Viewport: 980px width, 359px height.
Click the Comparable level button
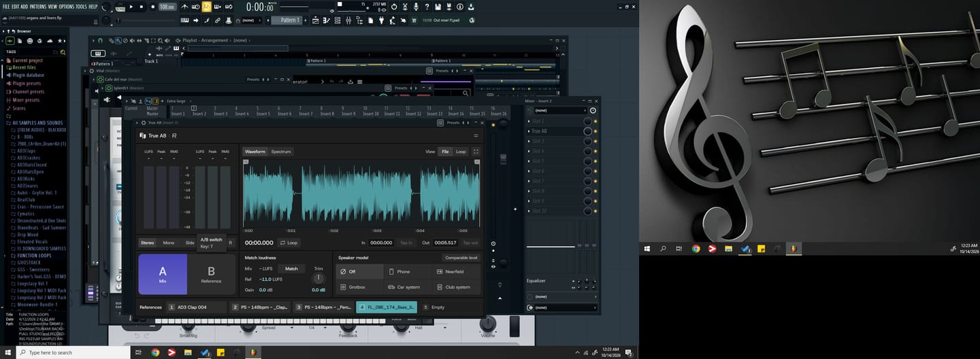click(x=461, y=258)
